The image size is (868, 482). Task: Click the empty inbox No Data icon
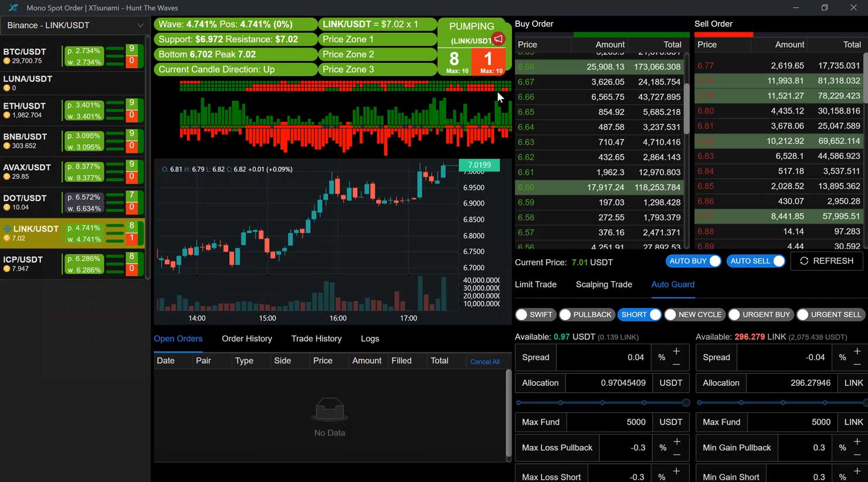[x=330, y=409]
